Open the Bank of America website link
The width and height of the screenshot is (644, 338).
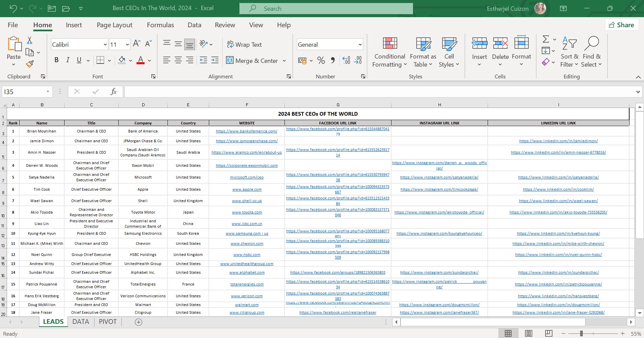click(247, 131)
